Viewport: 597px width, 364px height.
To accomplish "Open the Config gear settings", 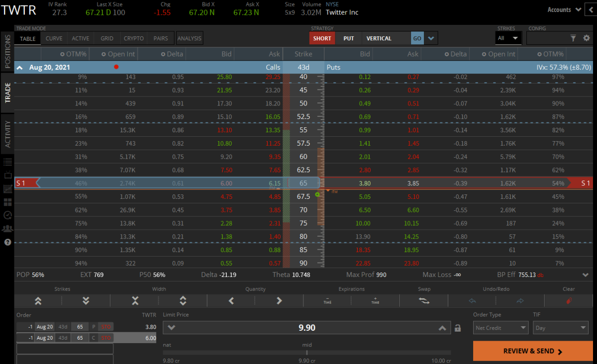I will pyautogui.click(x=586, y=38).
